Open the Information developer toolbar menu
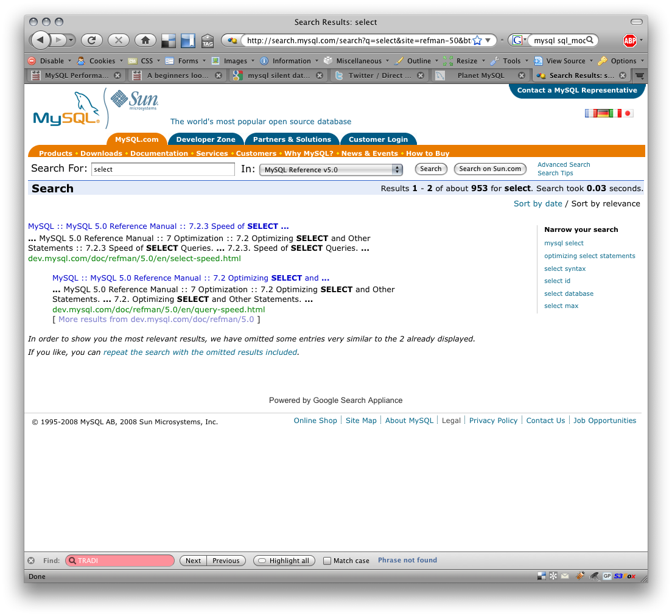The width and height of the screenshot is (672, 616). [x=289, y=61]
